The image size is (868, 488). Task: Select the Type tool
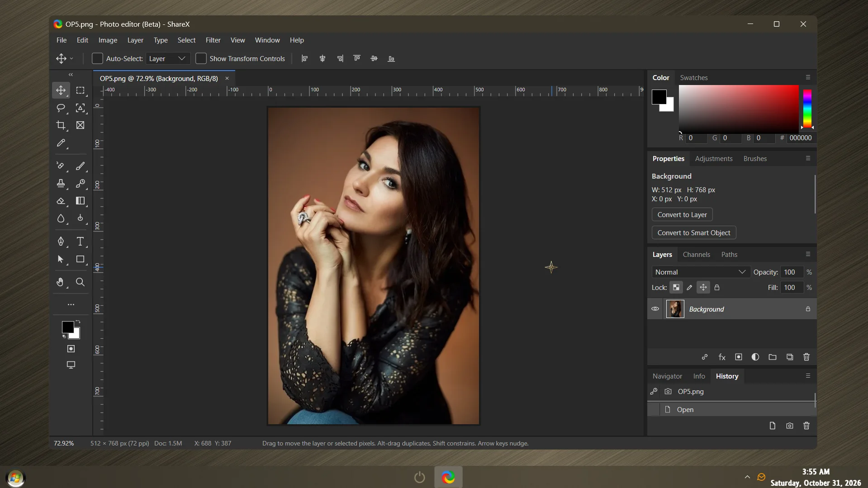pyautogui.click(x=80, y=242)
